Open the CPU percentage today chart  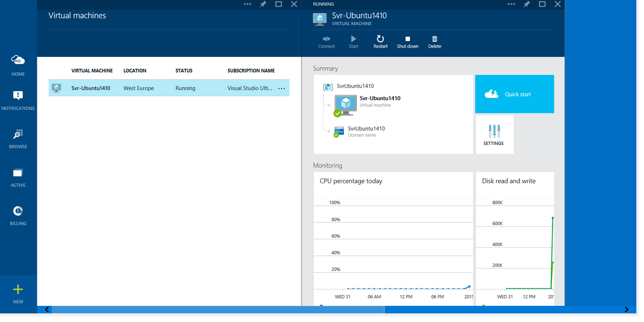click(393, 239)
